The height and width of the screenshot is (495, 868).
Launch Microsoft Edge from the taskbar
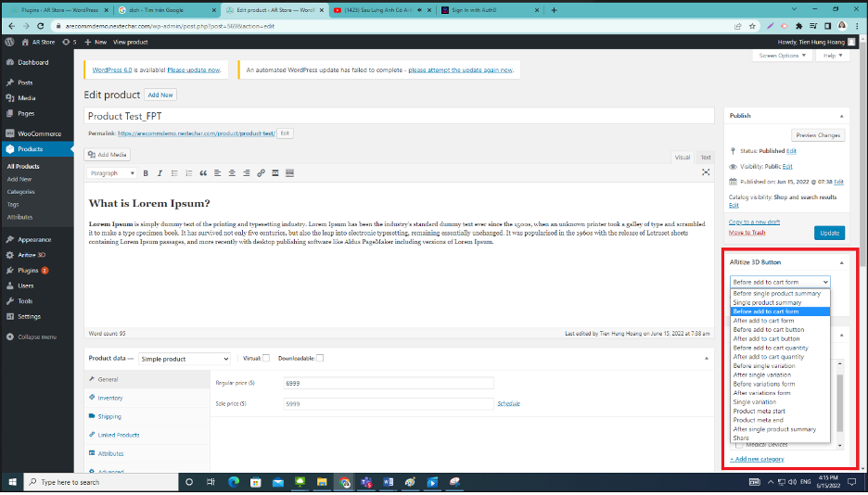point(234,482)
